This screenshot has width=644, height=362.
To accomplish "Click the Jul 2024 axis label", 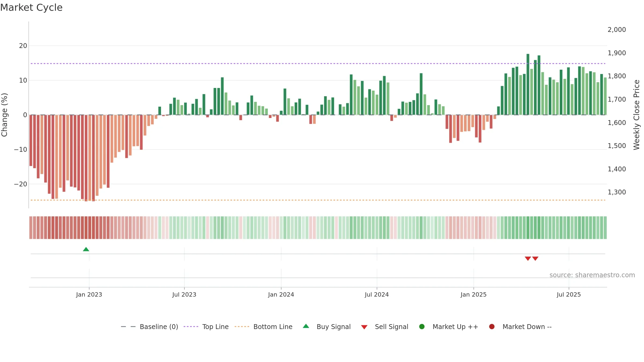I will 377,295.
